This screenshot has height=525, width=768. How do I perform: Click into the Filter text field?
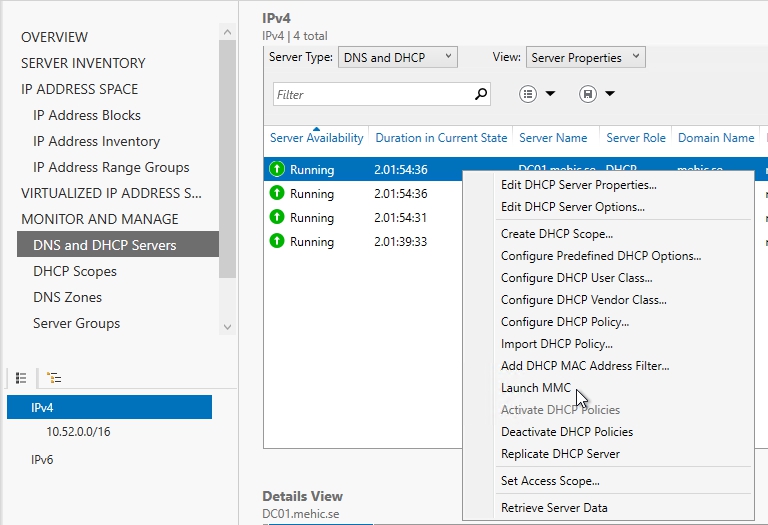[x=370, y=95]
